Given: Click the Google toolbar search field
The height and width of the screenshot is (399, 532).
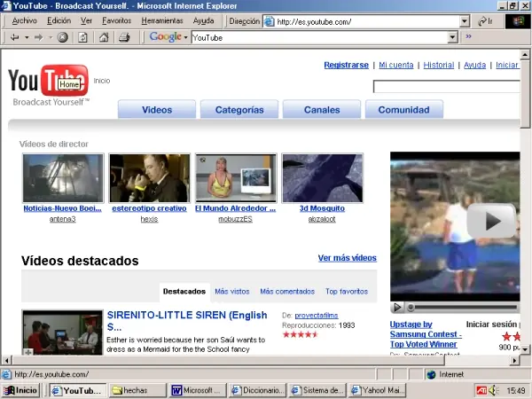Looking at the screenshot, I should [x=319, y=37].
